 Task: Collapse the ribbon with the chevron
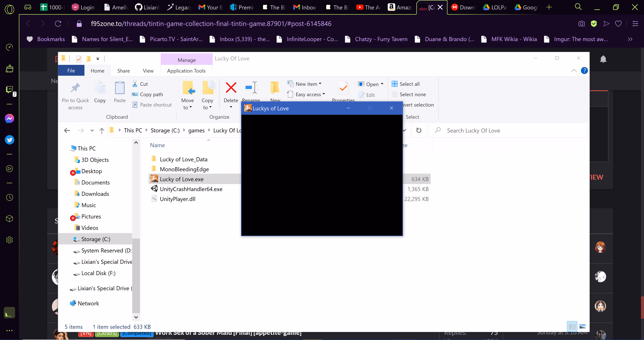574,71
